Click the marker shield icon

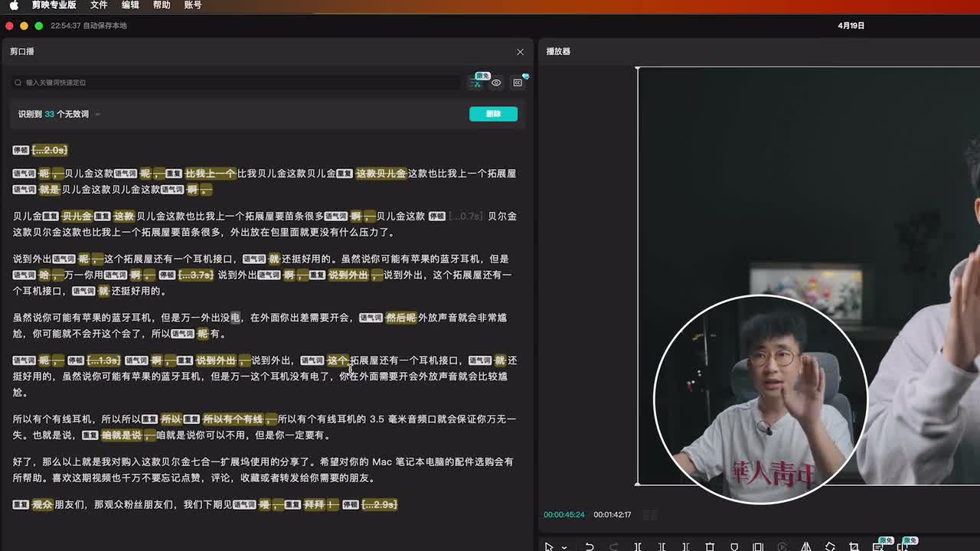[x=733, y=546]
